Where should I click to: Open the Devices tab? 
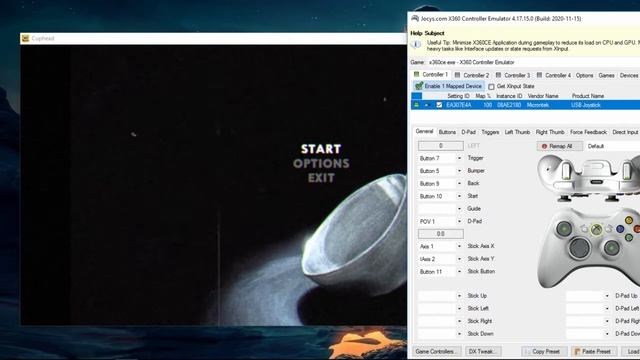(629, 76)
